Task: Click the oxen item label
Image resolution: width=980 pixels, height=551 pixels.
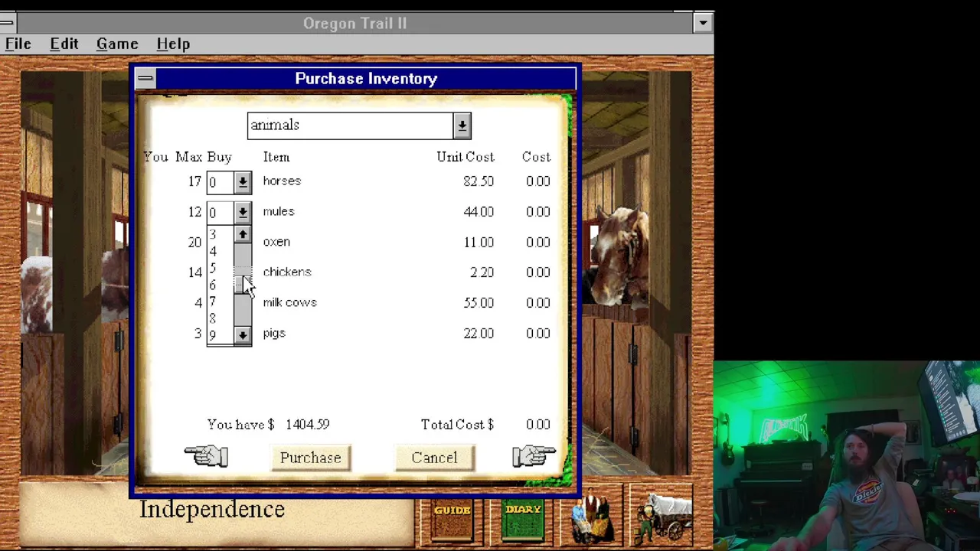Action: click(276, 242)
